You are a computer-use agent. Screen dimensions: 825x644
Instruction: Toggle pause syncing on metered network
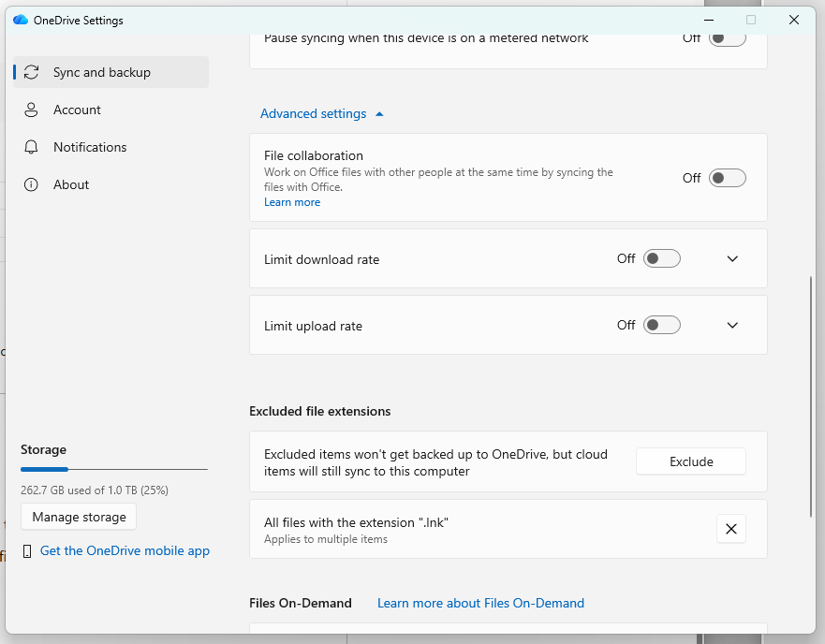(x=727, y=37)
